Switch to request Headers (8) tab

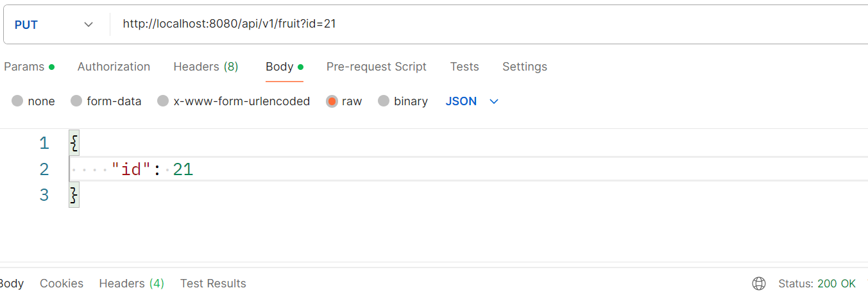[206, 67]
